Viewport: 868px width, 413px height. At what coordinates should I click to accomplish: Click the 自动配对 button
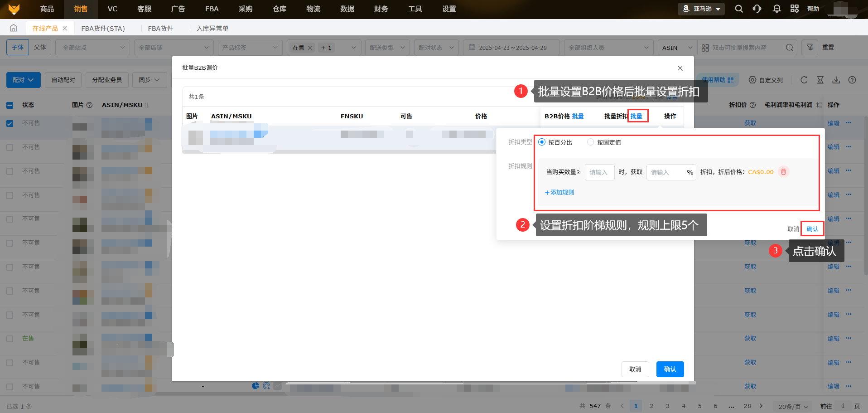pos(63,80)
